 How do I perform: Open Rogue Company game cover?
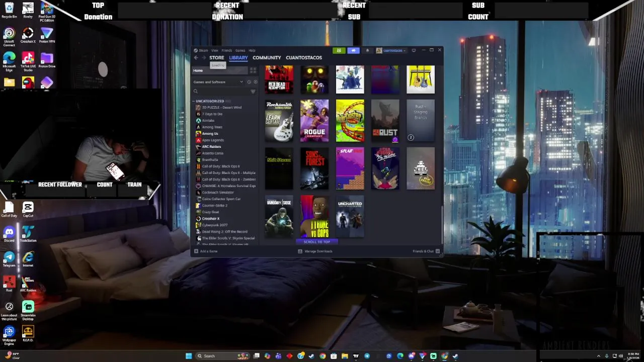(x=314, y=121)
